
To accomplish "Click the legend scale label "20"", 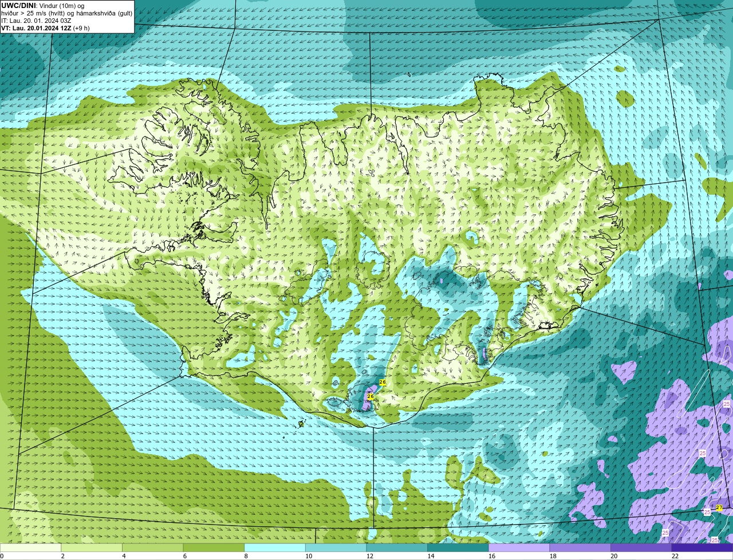I will click(614, 556).
